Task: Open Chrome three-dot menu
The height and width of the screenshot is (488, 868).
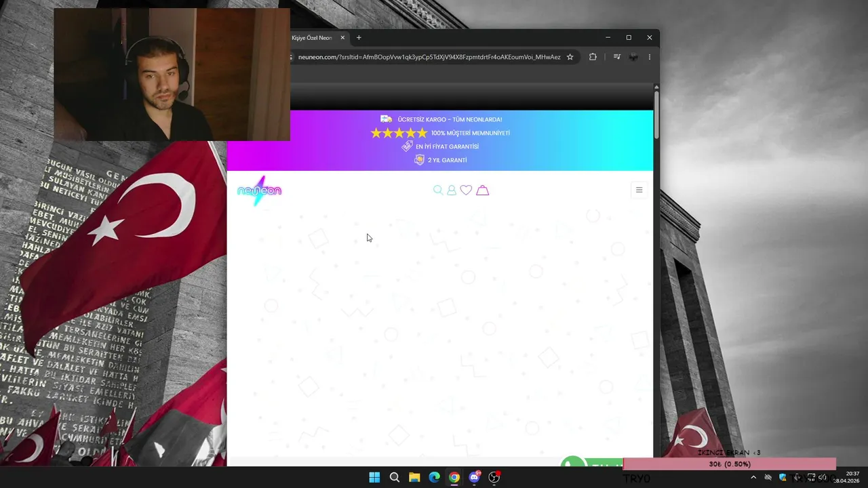Action: pyautogui.click(x=650, y=57)
